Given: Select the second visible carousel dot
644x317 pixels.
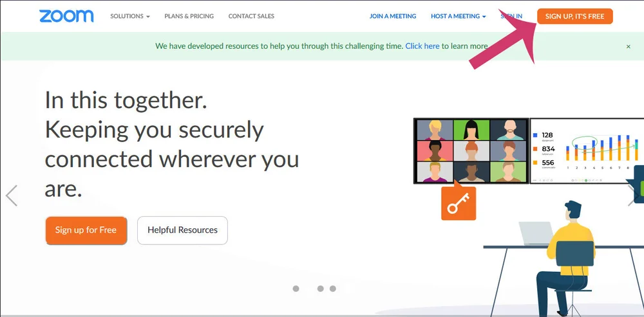Looking at the screenshot, I should (320, 289).
